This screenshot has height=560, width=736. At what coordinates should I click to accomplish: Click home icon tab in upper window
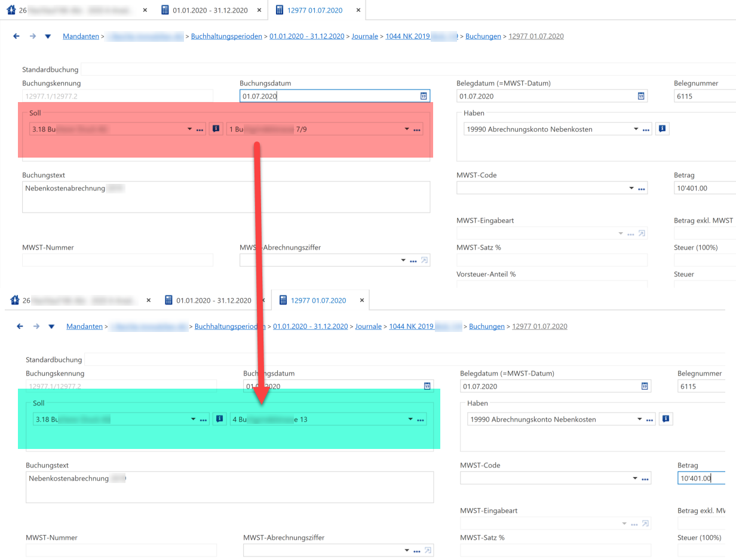(11, 11)
